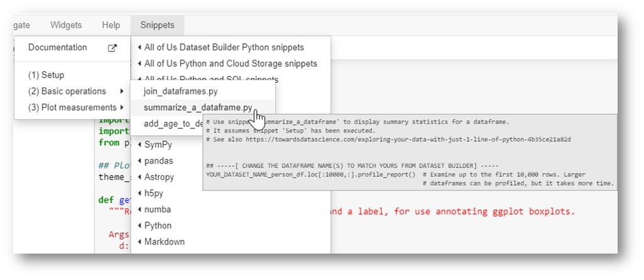Expand the SymPy snippets submenu
This screenshot has height=280, width=644.
pos(231,145)
